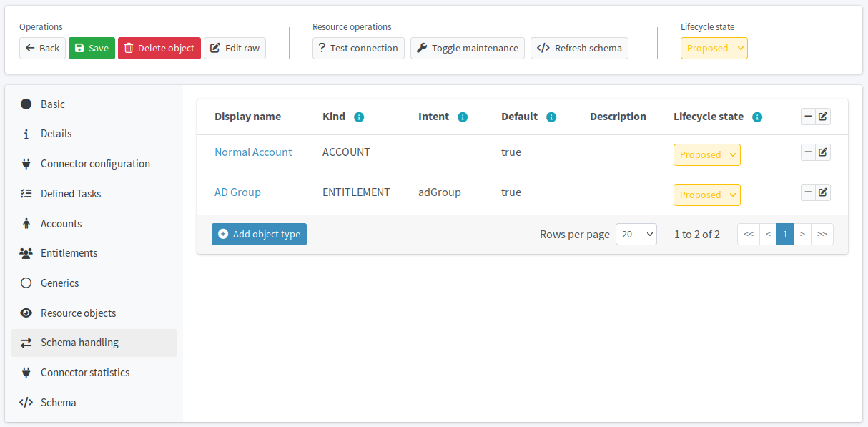Open the top Lifecycle state Proposed dropdown
Image resolution: width=868 pixels, height=427 pixels.
pos(714,48)
